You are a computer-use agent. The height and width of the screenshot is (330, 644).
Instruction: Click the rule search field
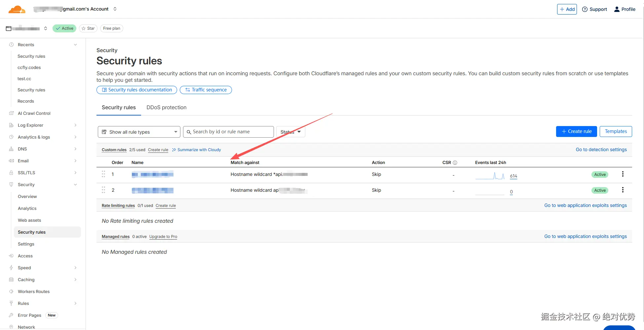pos(228,132)
